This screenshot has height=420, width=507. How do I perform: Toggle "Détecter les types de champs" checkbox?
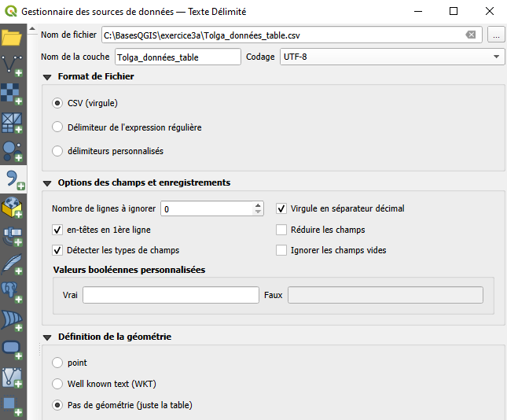click(57, 250)
